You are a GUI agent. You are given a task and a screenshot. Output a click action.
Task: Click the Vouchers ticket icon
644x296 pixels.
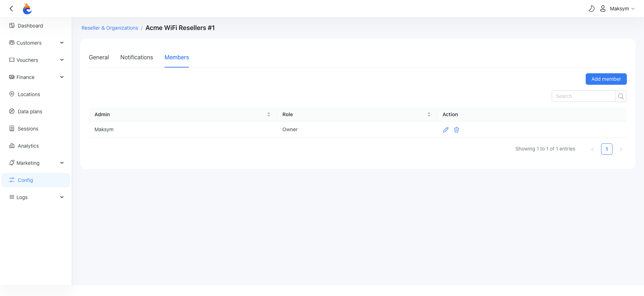click(x=12, y=60)
